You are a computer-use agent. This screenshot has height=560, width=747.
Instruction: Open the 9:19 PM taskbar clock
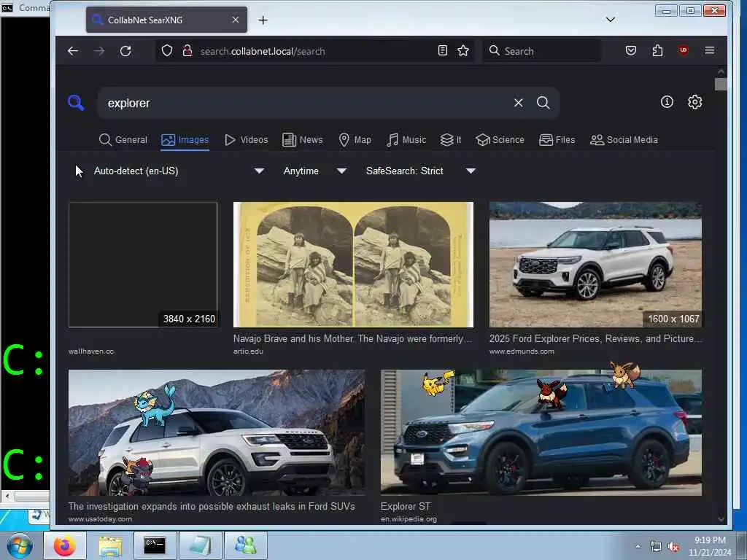point(710,546)
